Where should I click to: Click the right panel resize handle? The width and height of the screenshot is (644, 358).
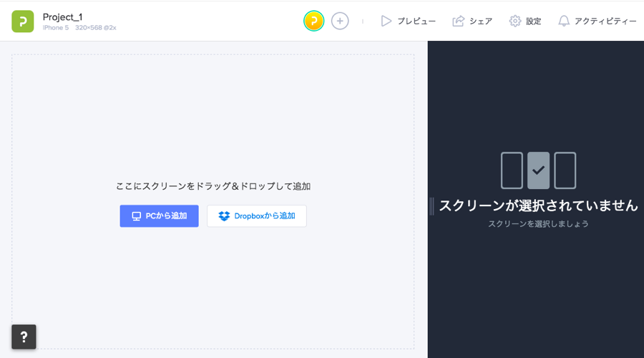pyautogui.click(x=431, y=206)
